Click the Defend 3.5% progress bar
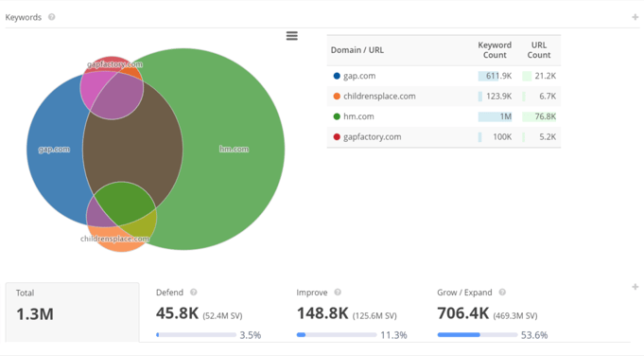This screenshot has width=644, height=356. tap(197, 334)
